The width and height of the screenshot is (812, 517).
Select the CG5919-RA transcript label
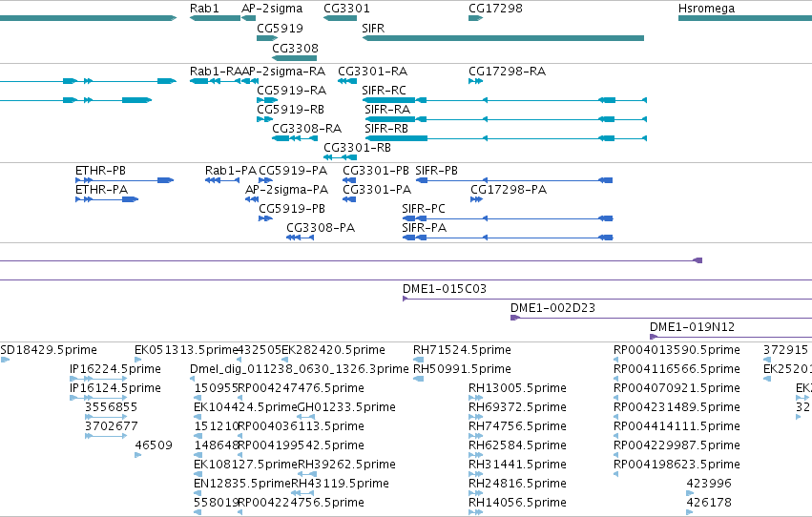point(292,91)
